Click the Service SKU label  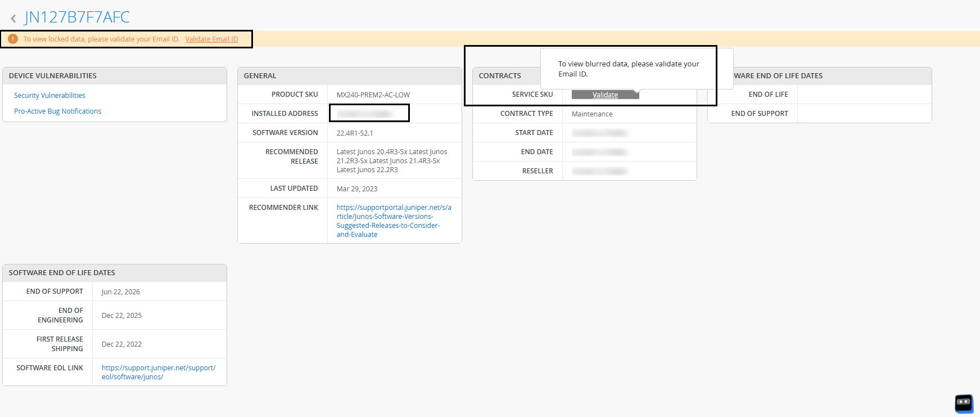(x=532, y=95)
